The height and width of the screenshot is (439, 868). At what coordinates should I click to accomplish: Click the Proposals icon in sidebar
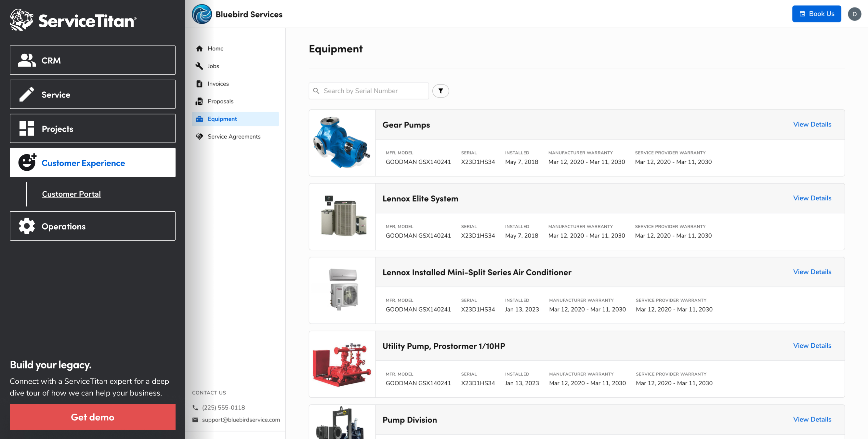point(200,101)
